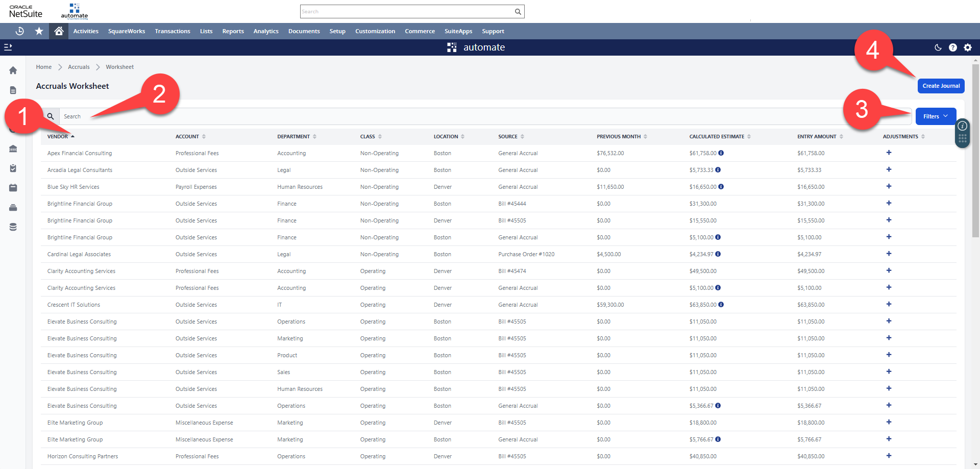Open the help question mark icon
This screenshot has height=469, width=980.
pyautogui.click(x=952, y=47)
